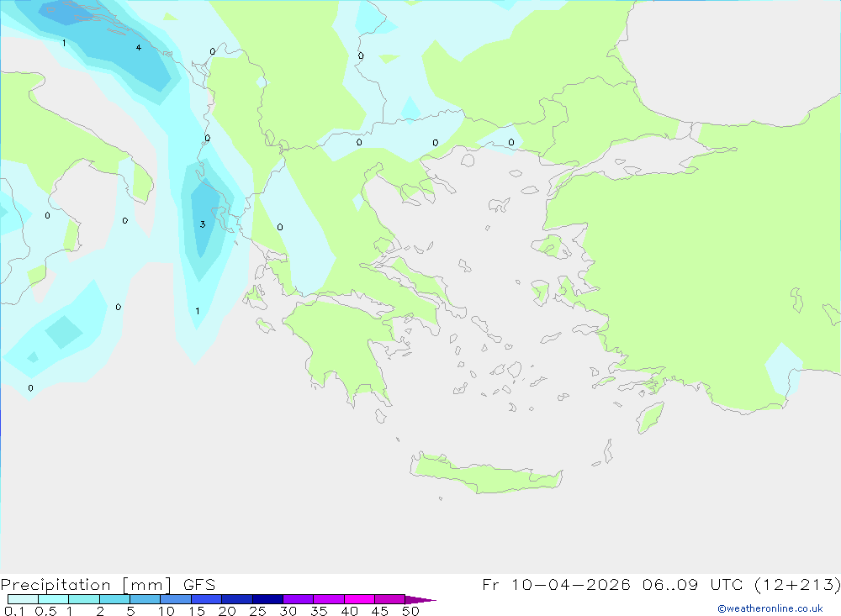Click the '4' precipitation value on map
This screenshot has width=841, height=616.
click(x=139, y=48)
